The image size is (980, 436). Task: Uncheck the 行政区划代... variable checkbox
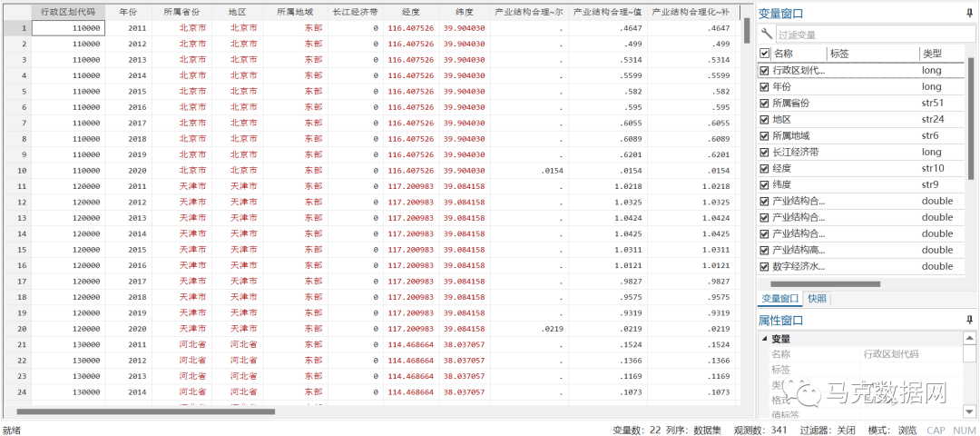[764, 71]
